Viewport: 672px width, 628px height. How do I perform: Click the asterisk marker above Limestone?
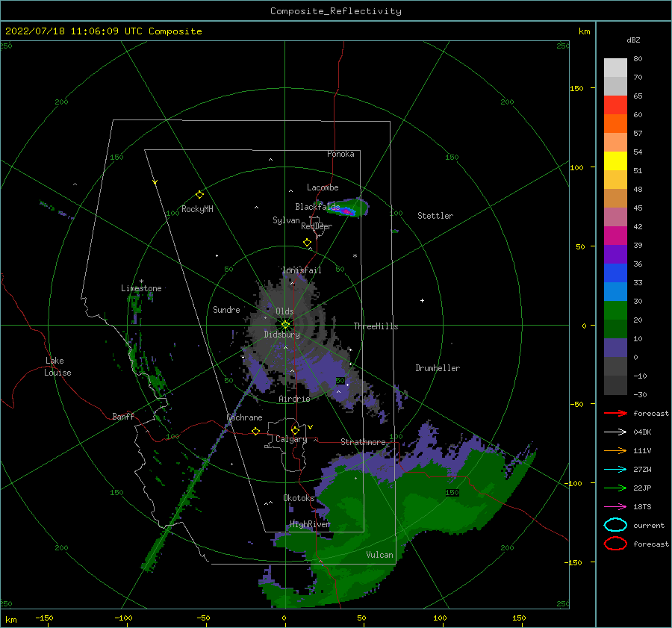[x=141, y=282]
